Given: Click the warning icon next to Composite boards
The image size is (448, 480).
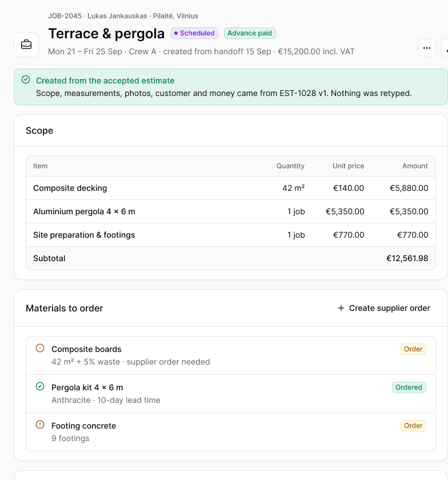Looking at the screenshot, I should click(40, 348).
